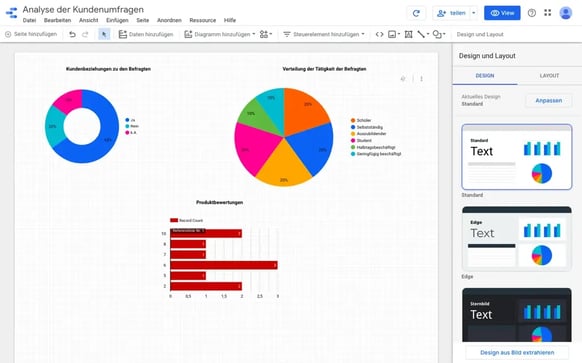Expand the line tool dropdown arrow
The width and height of the screenshot is (582, 363).
pos(428,35)
